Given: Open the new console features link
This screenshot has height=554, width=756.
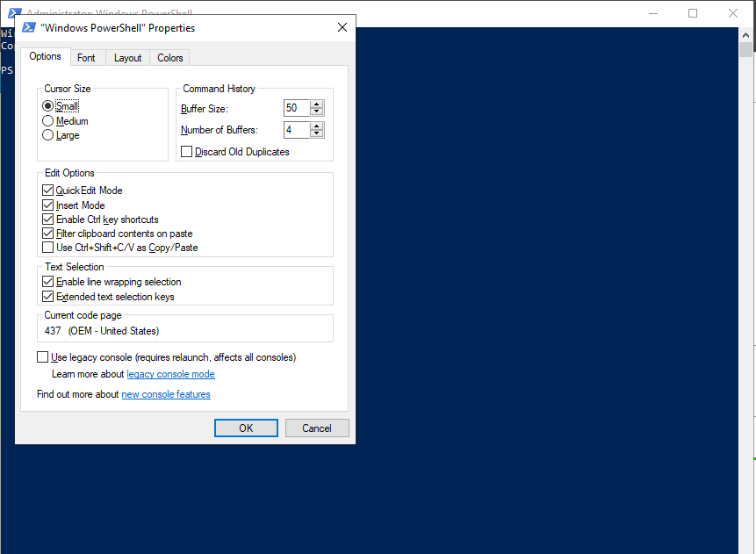Looking at the screenshot, I should click(166, 394).
